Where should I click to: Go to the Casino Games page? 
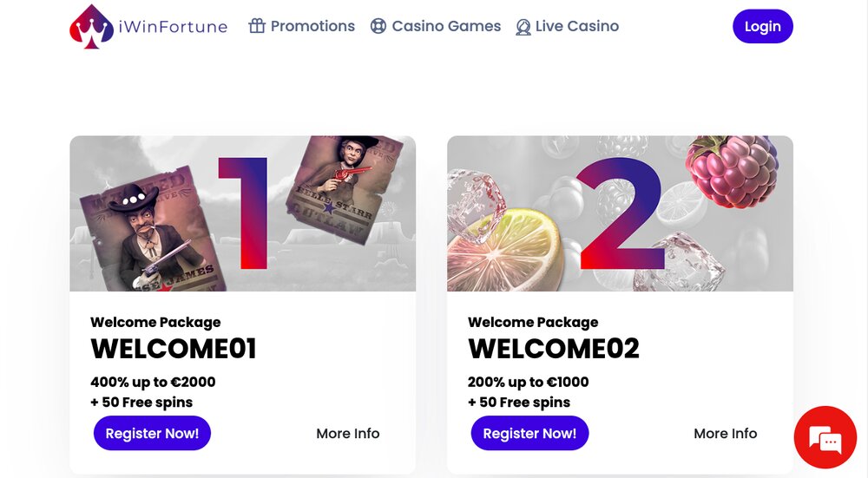click(446, 26)
